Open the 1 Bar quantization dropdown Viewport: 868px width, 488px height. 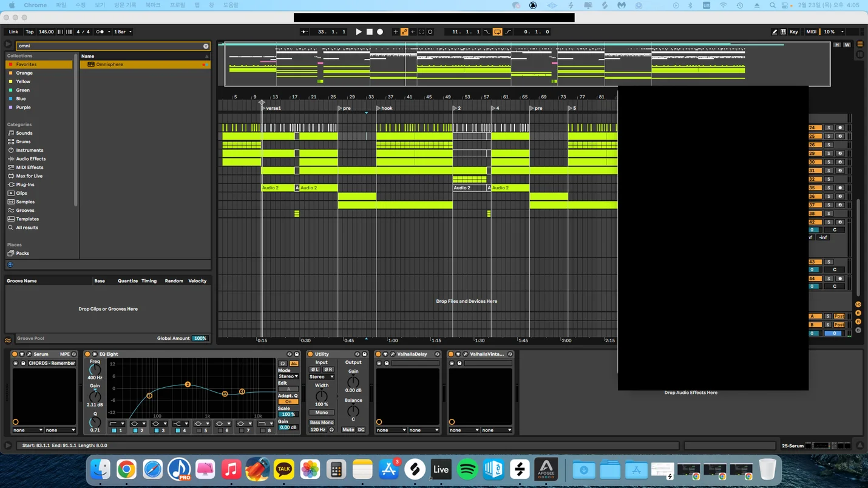coord(123,32)
